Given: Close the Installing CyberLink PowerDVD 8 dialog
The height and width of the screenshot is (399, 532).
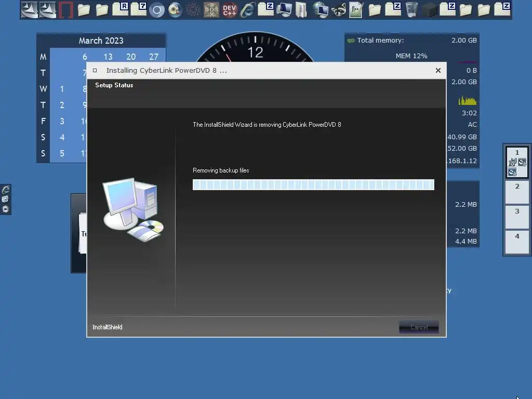Looking at the screenshot, I should click(438, 70).
